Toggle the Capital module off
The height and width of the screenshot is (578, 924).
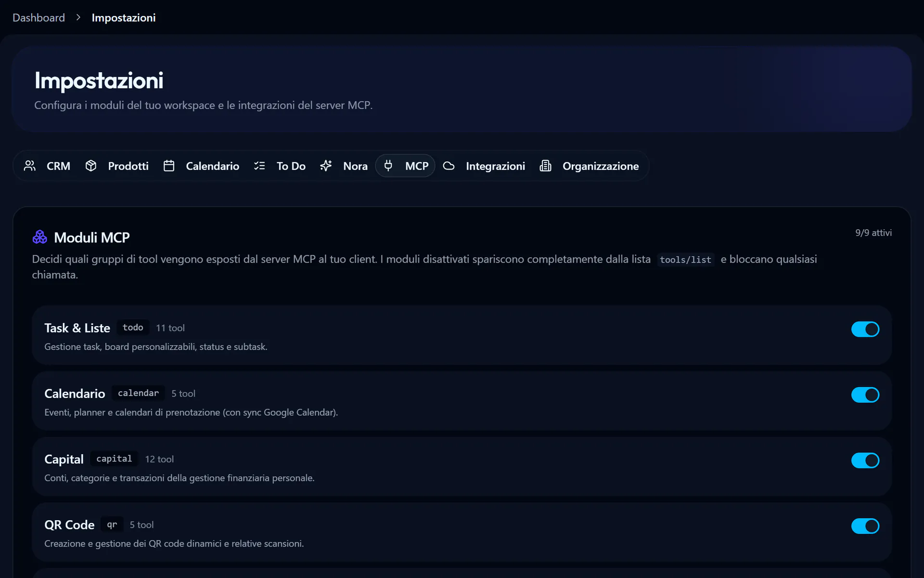pos(865,460)
